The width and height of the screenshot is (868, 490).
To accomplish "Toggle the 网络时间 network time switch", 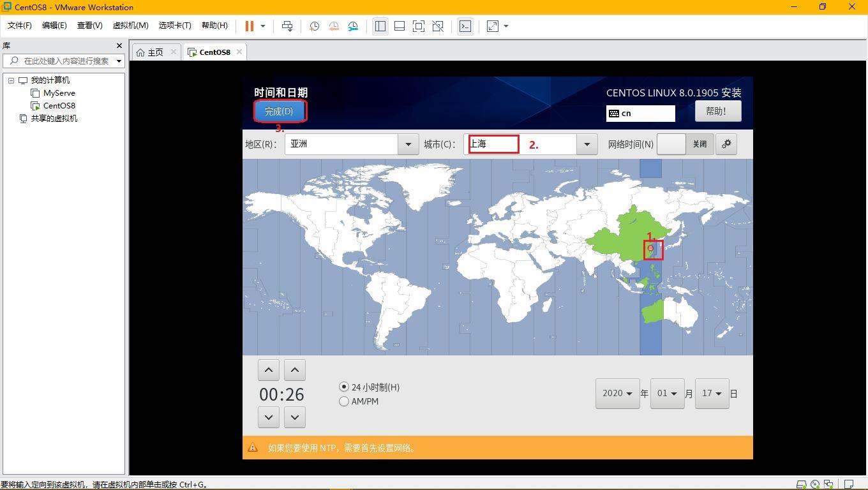I will (x=685, y=144).
